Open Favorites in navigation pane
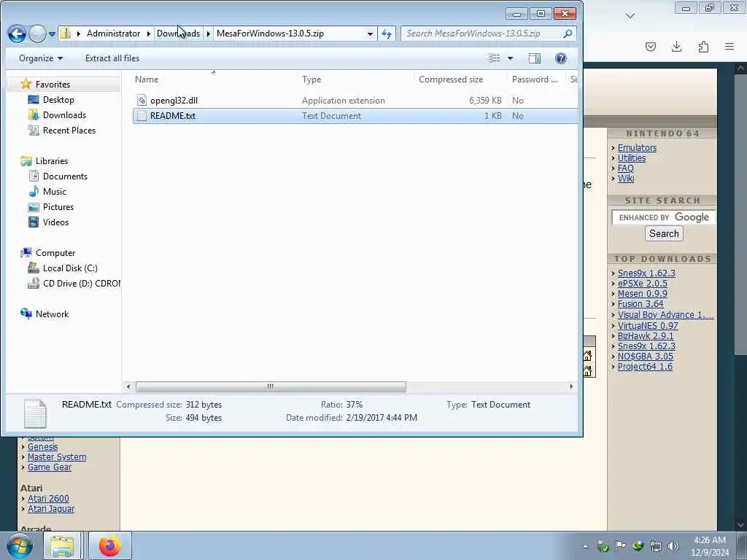The image size is (747, 560). coord(53,85)
